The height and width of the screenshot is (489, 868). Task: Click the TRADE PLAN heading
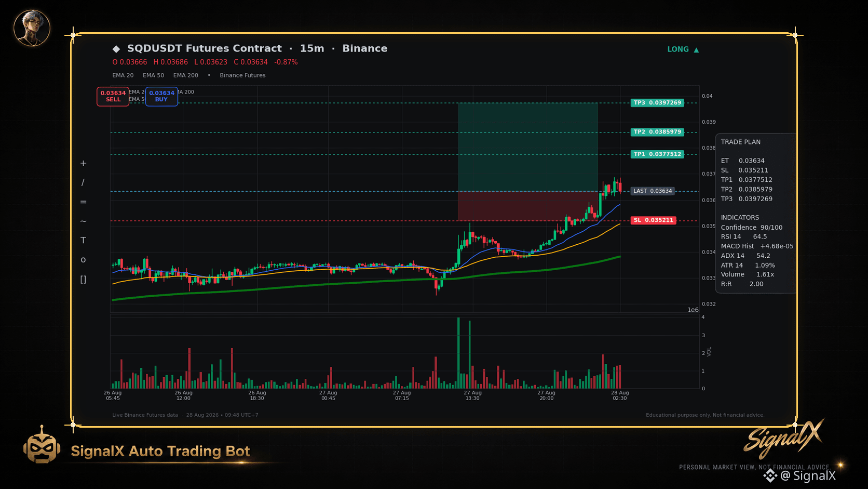pyautogui.click(x=741, y=142)
